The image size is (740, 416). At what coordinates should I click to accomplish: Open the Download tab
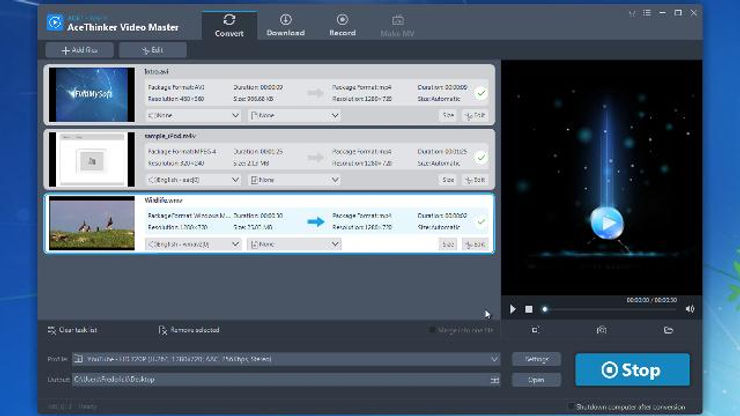[285, 25]
